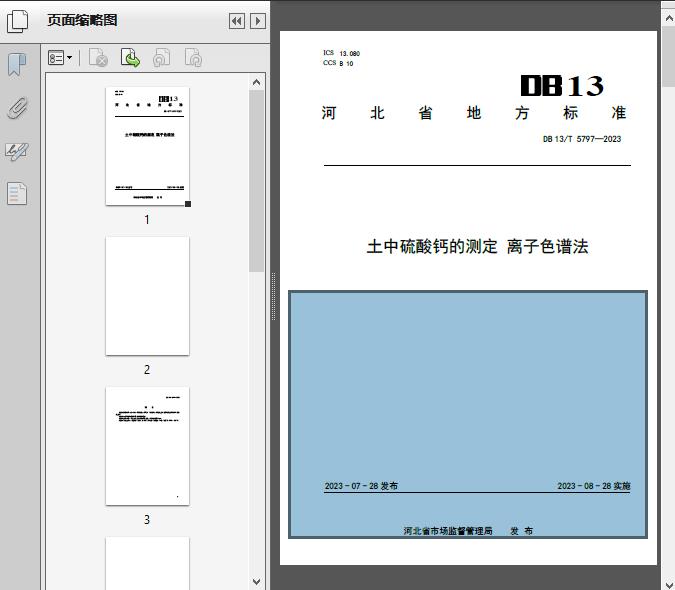
Task: Collapse the thumbnails panel with double-arrow button
Action: coord(237,20)
